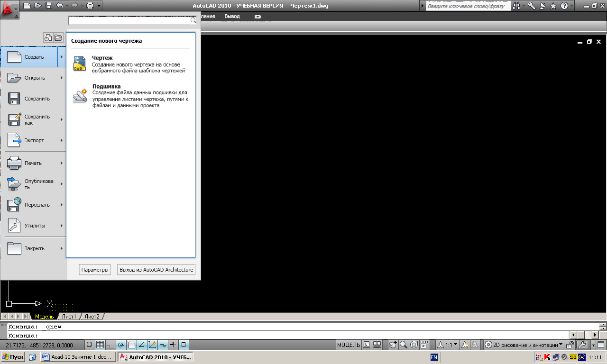Click the star Favorites icon

[553, 6]
